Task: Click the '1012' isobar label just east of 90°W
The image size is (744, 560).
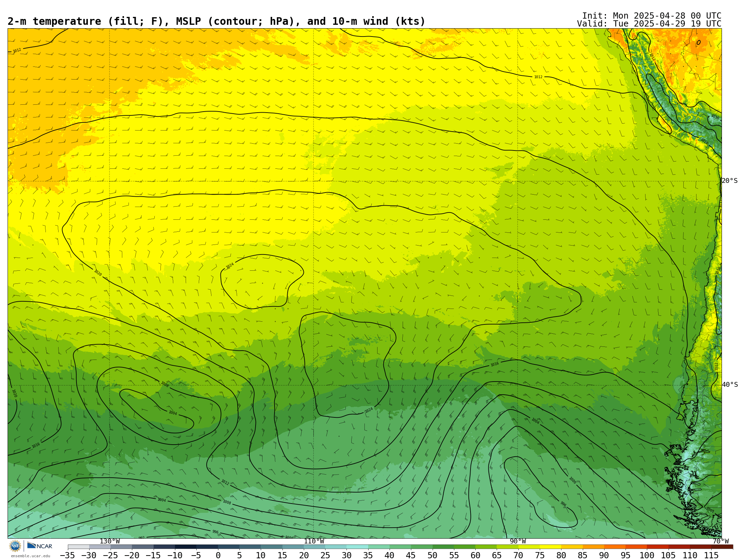Action: tap(538, 77)
